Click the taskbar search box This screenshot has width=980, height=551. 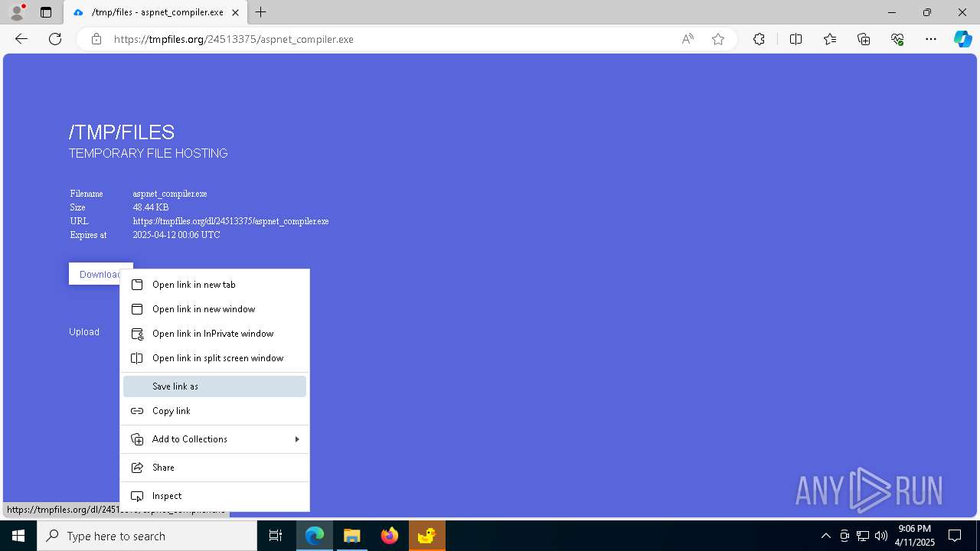[x=147, y=536]
